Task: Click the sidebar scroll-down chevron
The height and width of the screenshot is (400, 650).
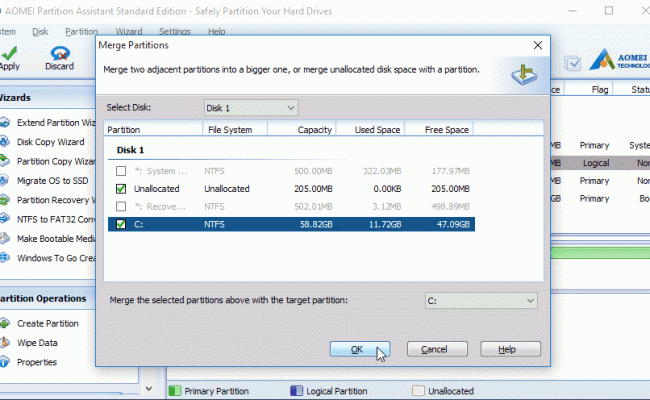Action: tap(149, 389)
